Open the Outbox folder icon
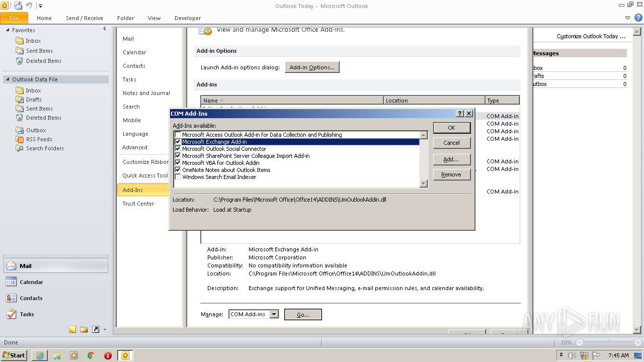The width and height of the screenshot is (644, 362). pyautogui.click(x=20, y=130)
